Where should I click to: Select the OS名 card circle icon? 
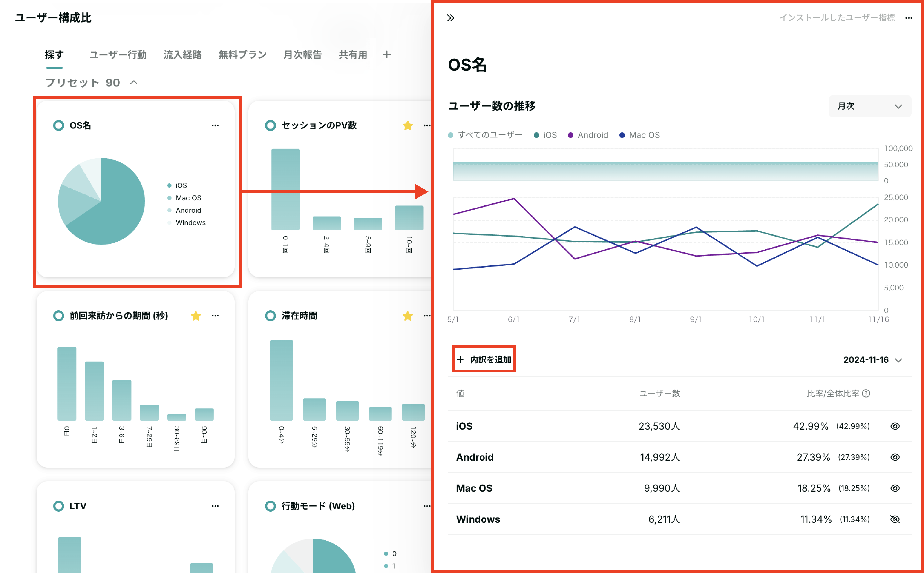(x=58, y=125)
